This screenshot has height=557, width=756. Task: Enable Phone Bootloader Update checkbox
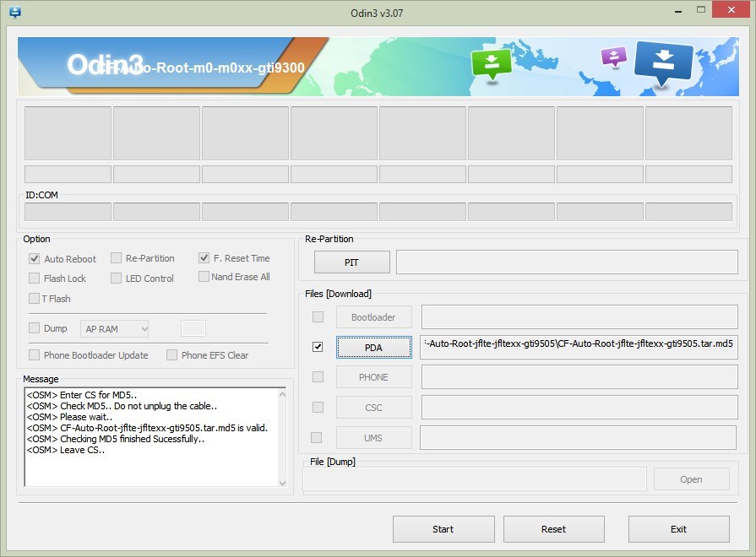point(35,355)
